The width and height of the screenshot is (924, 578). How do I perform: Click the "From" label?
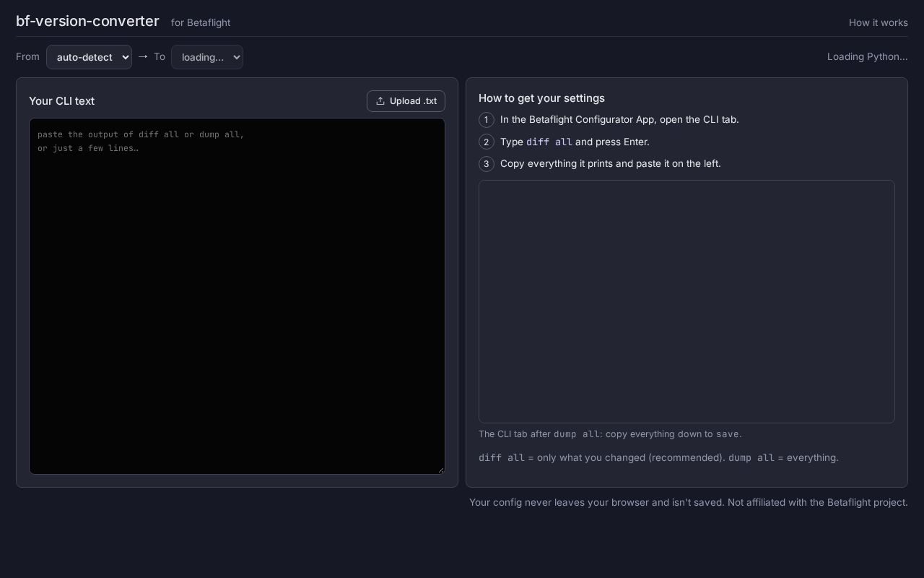click(x=27, y=56)
